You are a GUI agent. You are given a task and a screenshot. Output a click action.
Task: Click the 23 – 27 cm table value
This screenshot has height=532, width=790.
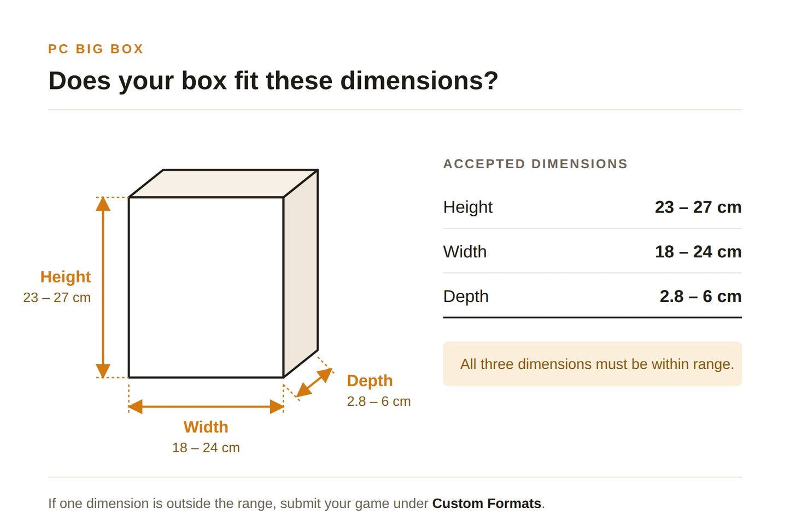pos(698,208)
